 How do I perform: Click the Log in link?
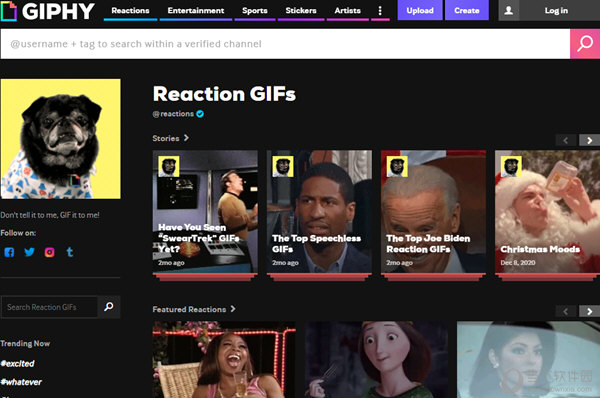click(556, 10)
